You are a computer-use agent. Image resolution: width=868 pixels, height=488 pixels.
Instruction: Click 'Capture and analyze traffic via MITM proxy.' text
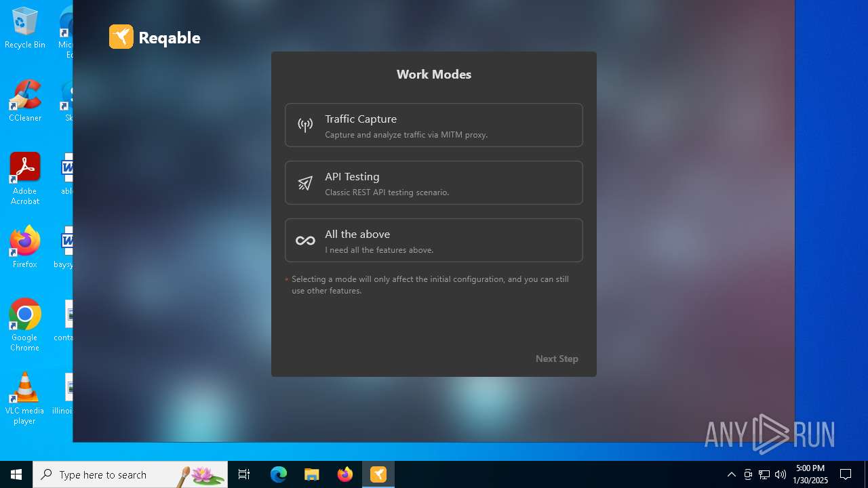[406, 135]
